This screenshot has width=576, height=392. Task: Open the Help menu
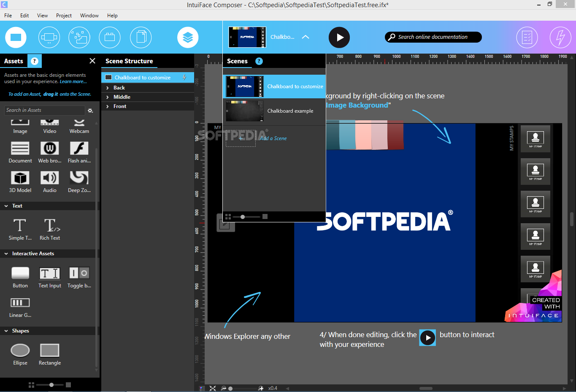[x=112, y=16]
